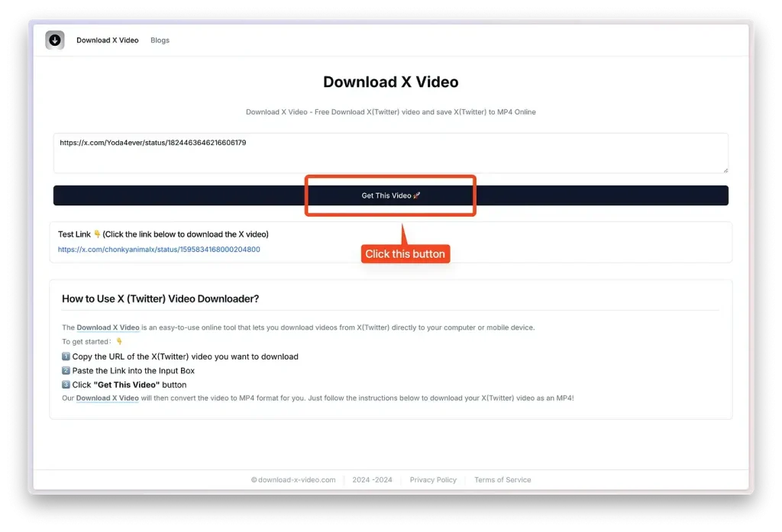Select Download X Video in the top navigation
This screenshot has height=532, width=782.
point(108,40)
